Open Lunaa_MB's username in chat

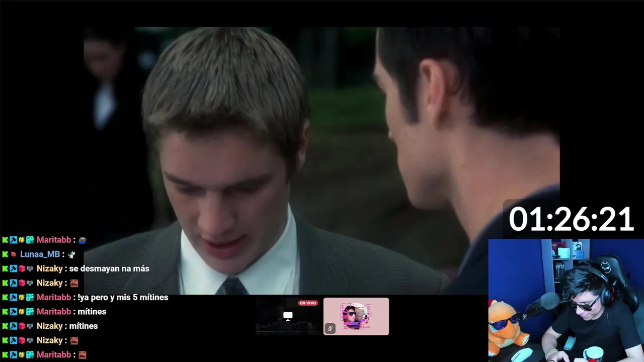40,254
